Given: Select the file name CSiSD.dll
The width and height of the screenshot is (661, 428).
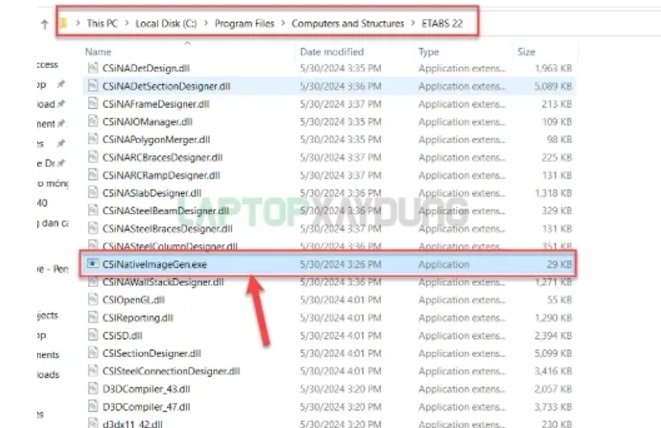Looking at the screenshot, I should point(122,336).
